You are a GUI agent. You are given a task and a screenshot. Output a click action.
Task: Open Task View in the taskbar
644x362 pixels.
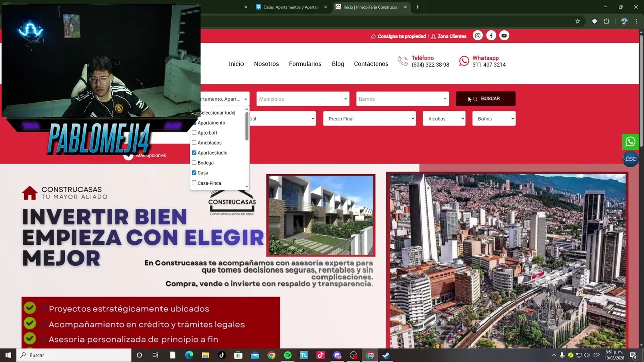point(155,355)
